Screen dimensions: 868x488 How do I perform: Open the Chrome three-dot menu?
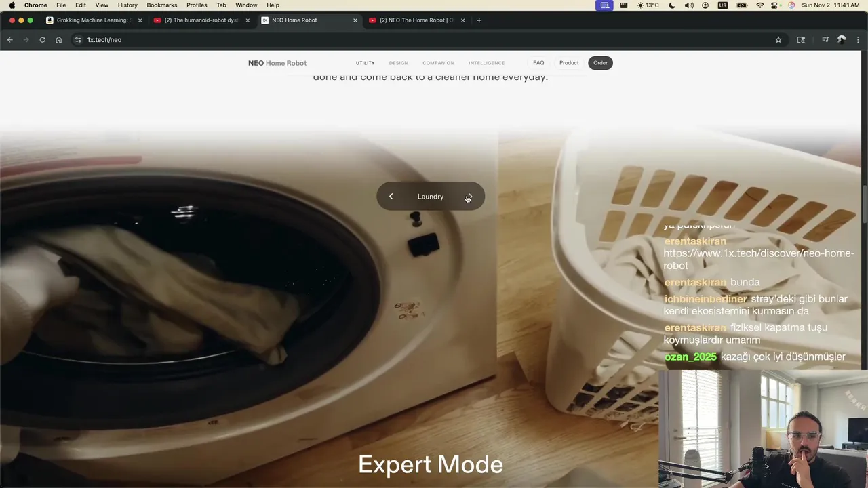pyautogui.click(x=858, y=40)
